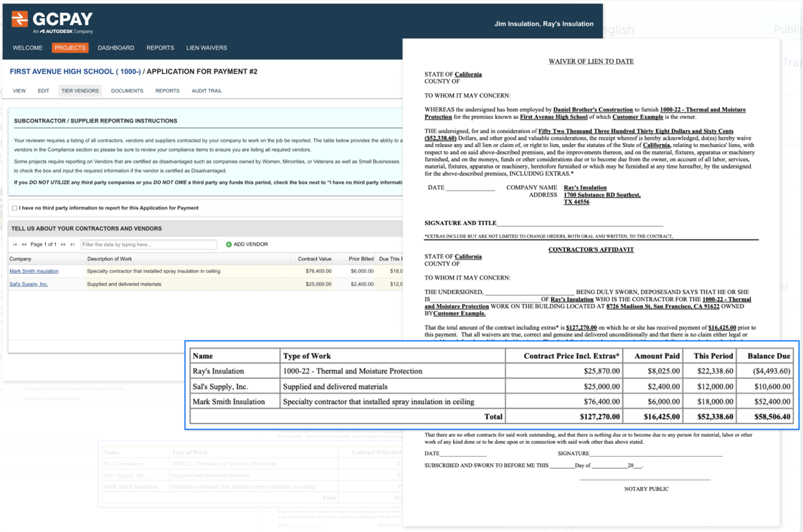This screenshot has height=532, width=803.
Task: Open the Sal's Supply, Inc. vendor link
Action: (29, 284)
